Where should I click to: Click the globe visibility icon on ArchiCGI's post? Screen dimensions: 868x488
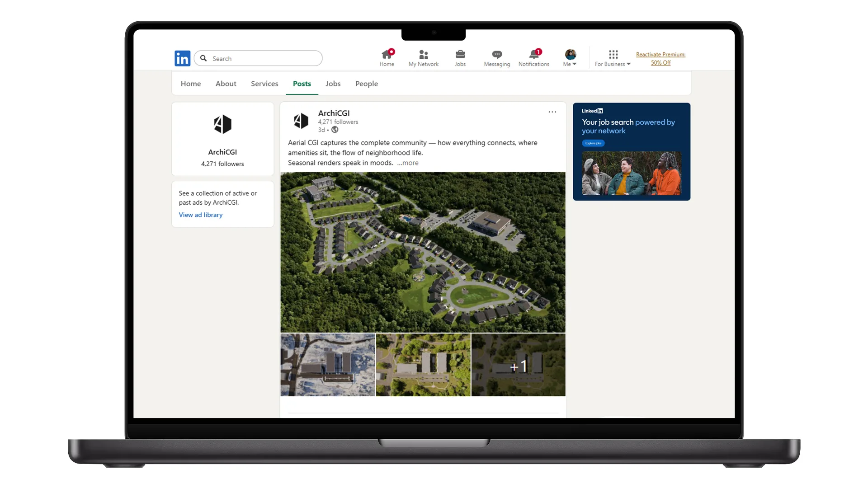click(335, 130)
